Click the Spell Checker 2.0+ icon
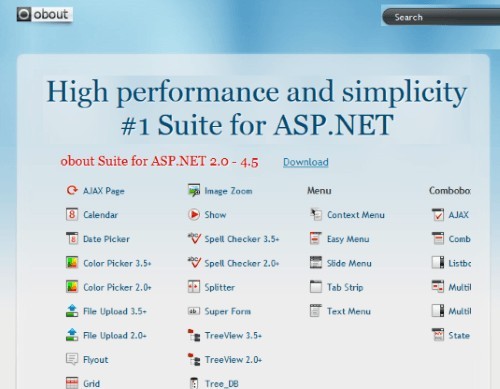The image size is (500, 389). coord(194,263)
